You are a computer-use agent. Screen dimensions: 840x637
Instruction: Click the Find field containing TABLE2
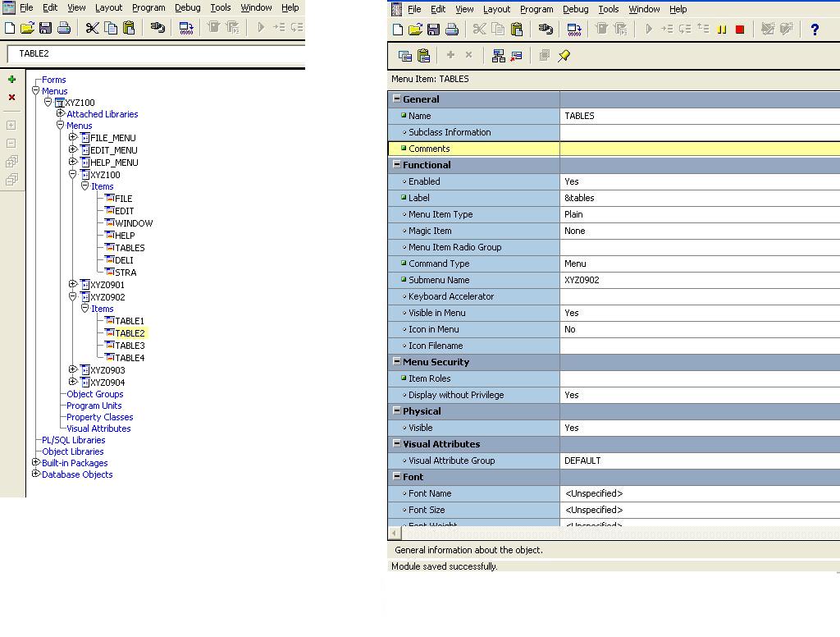click(x=157, y=53)
